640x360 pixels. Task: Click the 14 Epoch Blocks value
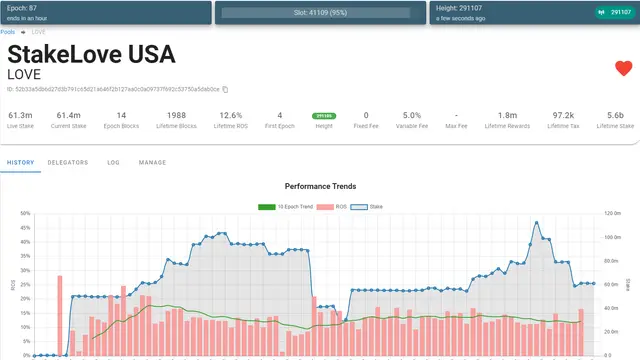click(121, 116)
